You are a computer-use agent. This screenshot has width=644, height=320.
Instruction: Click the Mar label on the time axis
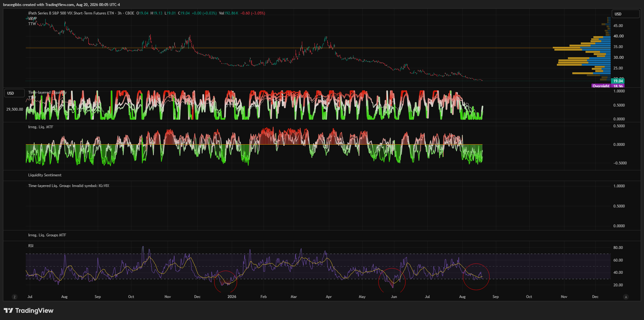[294, 297]
